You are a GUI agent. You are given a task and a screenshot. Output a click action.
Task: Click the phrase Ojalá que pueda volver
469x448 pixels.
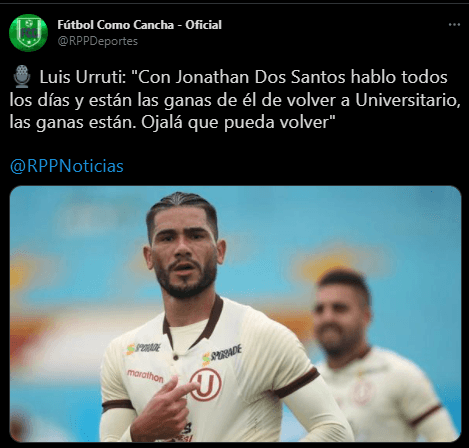tap(235, 122)
